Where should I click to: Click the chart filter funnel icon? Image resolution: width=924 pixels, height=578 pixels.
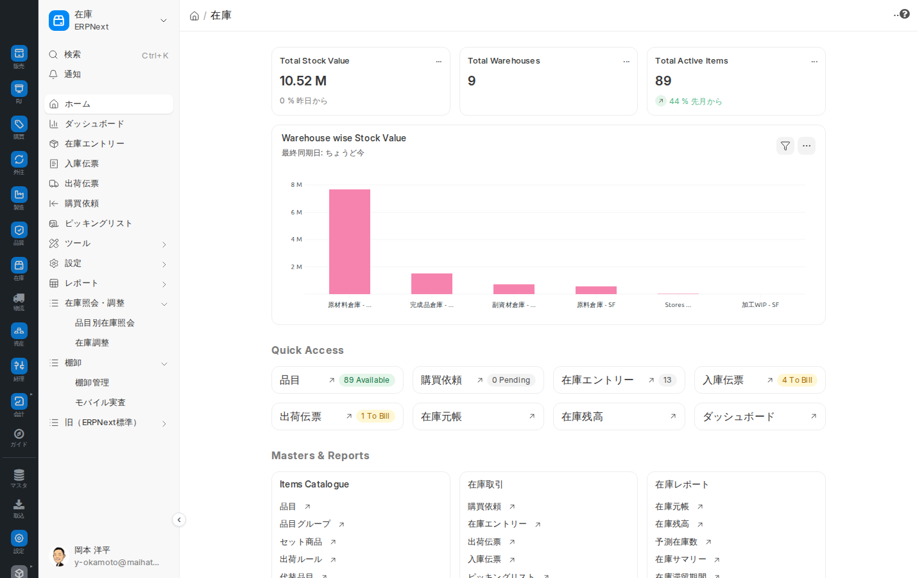pos(785,146)
